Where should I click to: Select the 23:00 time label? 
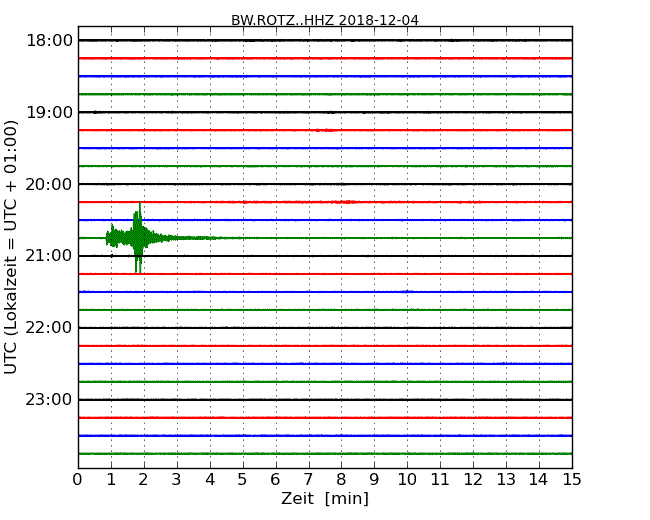(49, 400)
